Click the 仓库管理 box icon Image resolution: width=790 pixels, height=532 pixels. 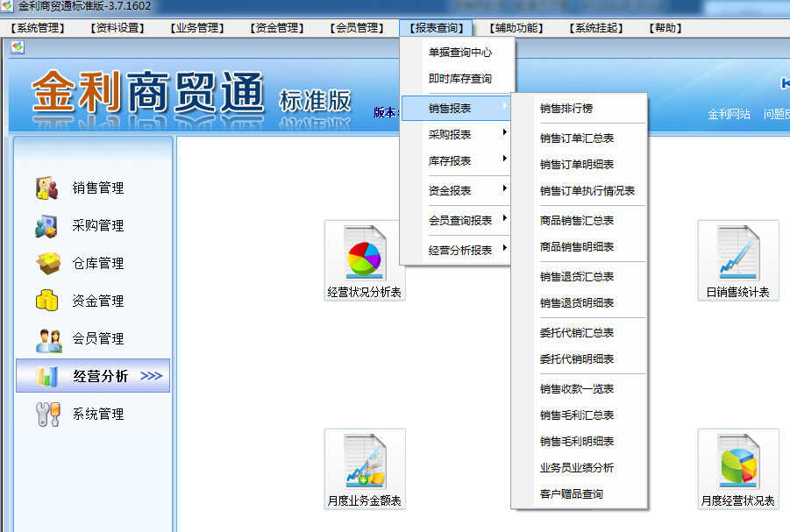coord(48,264)
